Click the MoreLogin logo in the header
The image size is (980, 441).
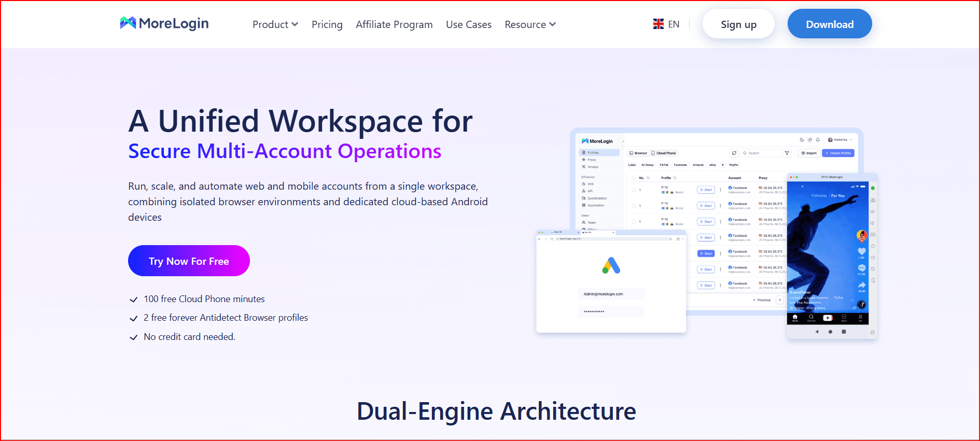[x=164, y=23]
